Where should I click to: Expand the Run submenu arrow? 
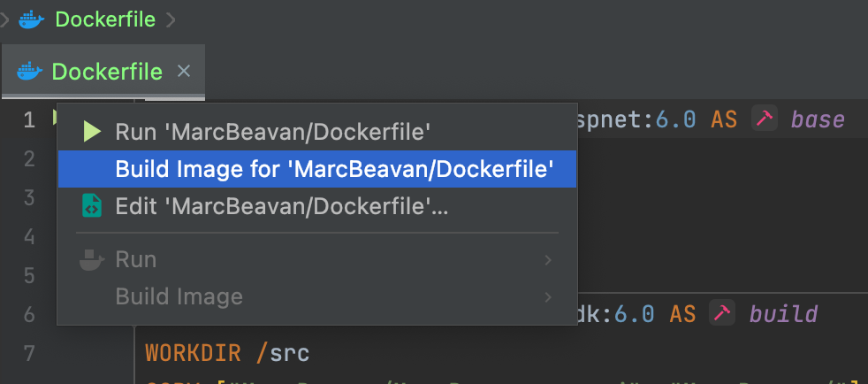coord(548,260)
